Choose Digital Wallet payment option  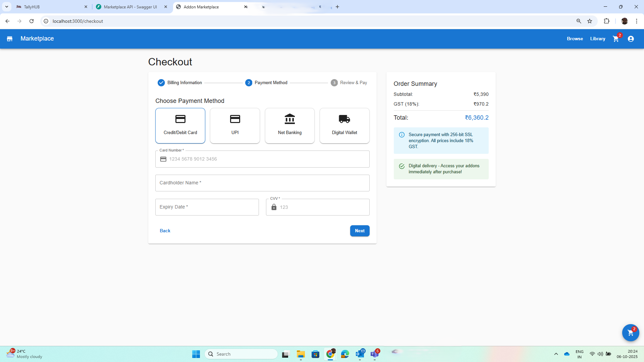(x=344, y=126)
